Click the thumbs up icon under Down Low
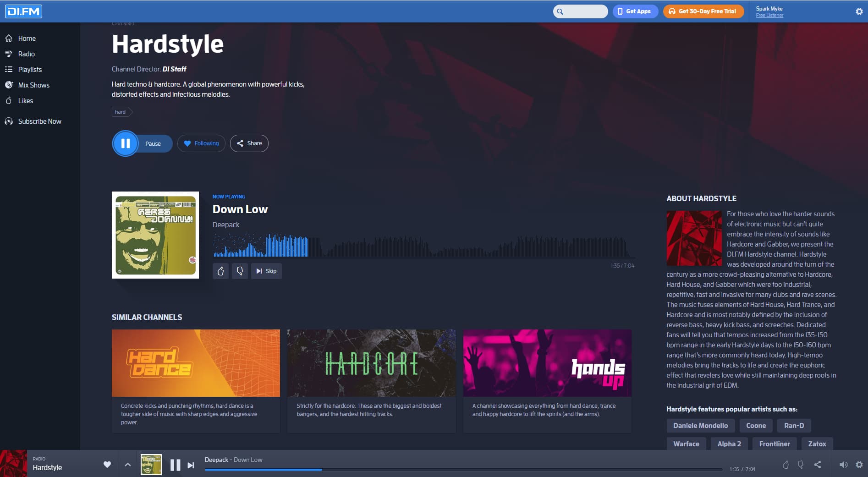The width and height of the screenshot is (868, 477). (x=220, y=271)
